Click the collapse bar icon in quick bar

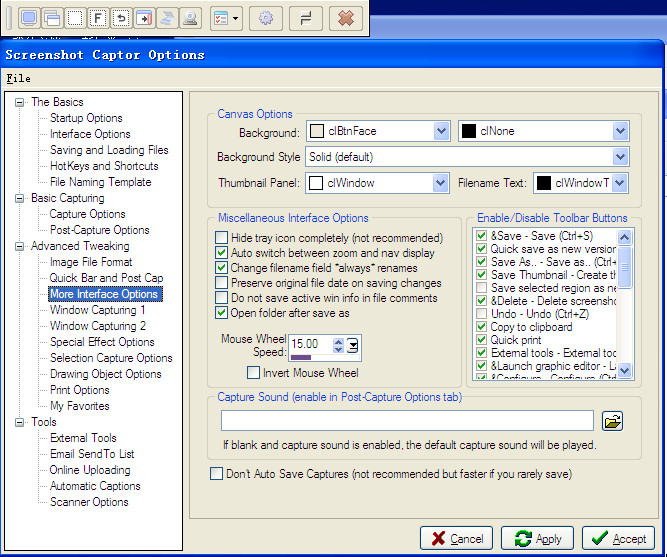305,18
